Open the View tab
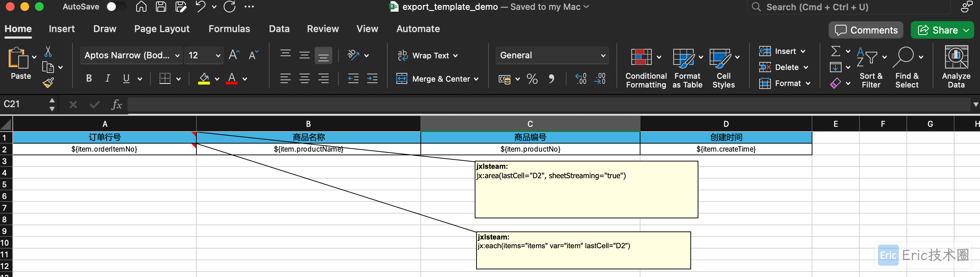The width and height of the screenshot is (980, 277). click(367, 29)
